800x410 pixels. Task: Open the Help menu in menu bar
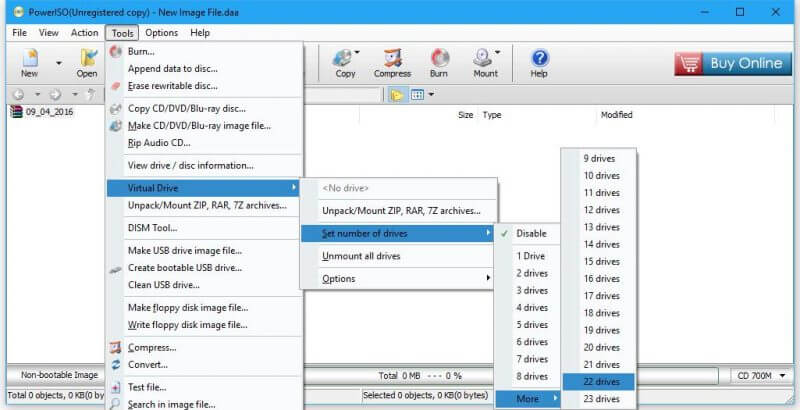pyautogui.click(x=200, y=33)
